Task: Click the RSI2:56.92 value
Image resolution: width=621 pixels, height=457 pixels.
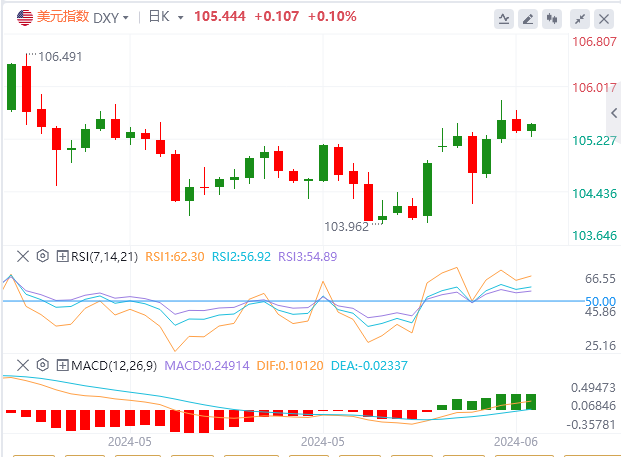Action: coord(241,257)
